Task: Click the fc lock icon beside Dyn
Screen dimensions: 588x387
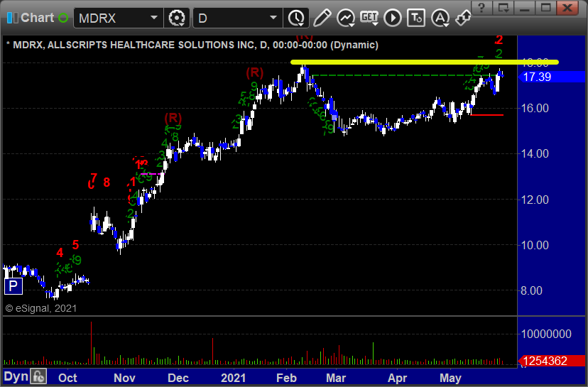Action: coord(38,376)
